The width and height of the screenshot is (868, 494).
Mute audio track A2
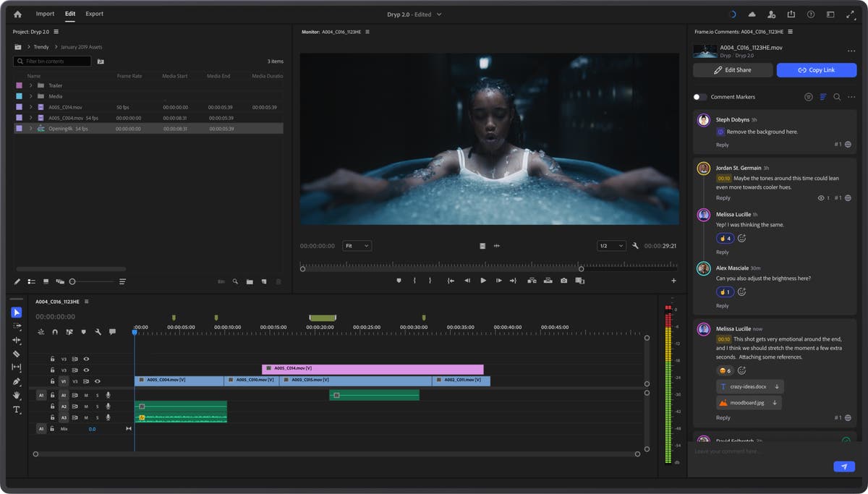pos(85,406)
